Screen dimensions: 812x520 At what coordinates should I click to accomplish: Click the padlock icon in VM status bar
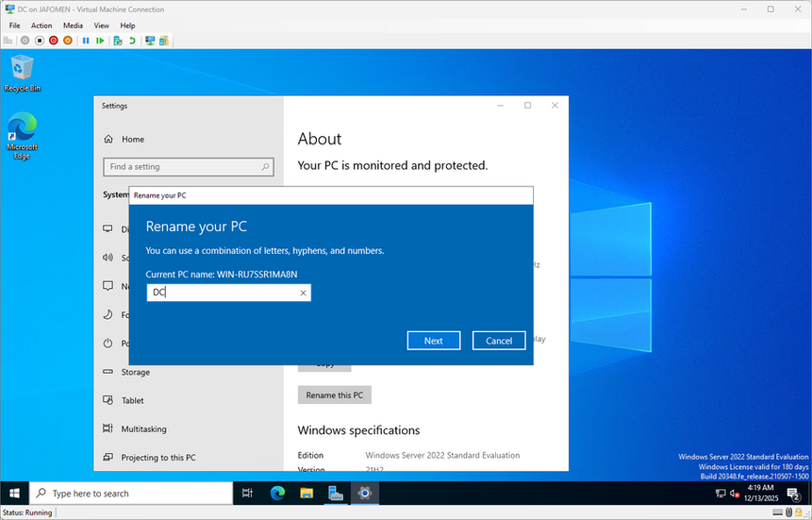[799, 512]
